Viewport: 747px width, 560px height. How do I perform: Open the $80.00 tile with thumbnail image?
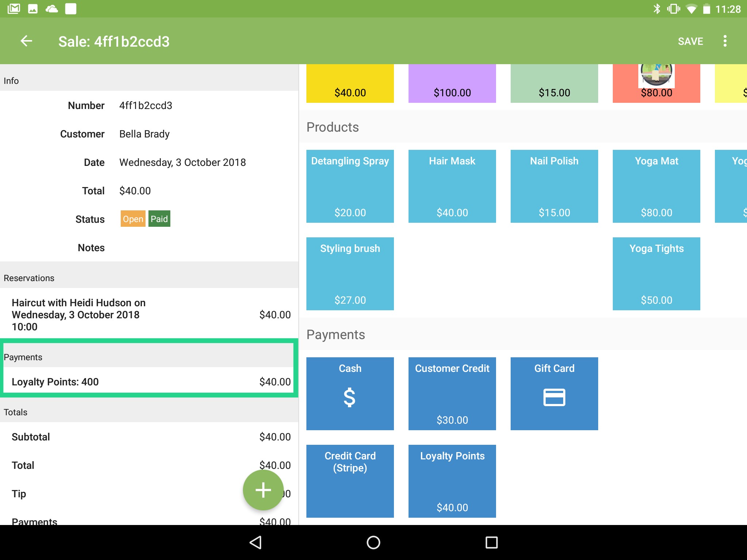coord(656,84)
